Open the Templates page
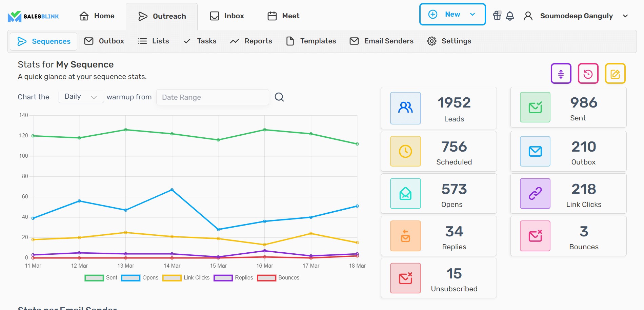 click(x=311, y=41)
